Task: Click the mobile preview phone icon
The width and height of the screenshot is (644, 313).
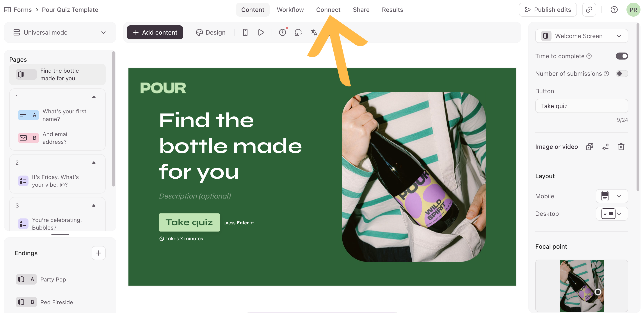Action: (245, 32)
